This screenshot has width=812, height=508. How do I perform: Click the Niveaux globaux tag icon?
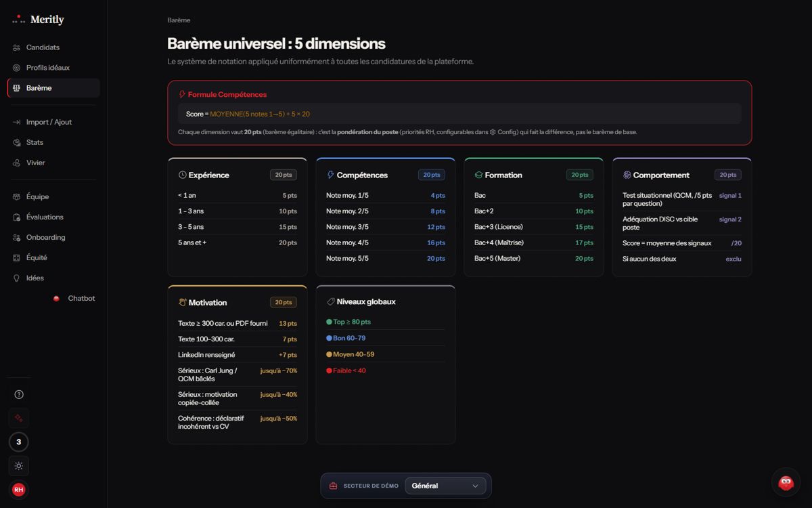point(331,301)
